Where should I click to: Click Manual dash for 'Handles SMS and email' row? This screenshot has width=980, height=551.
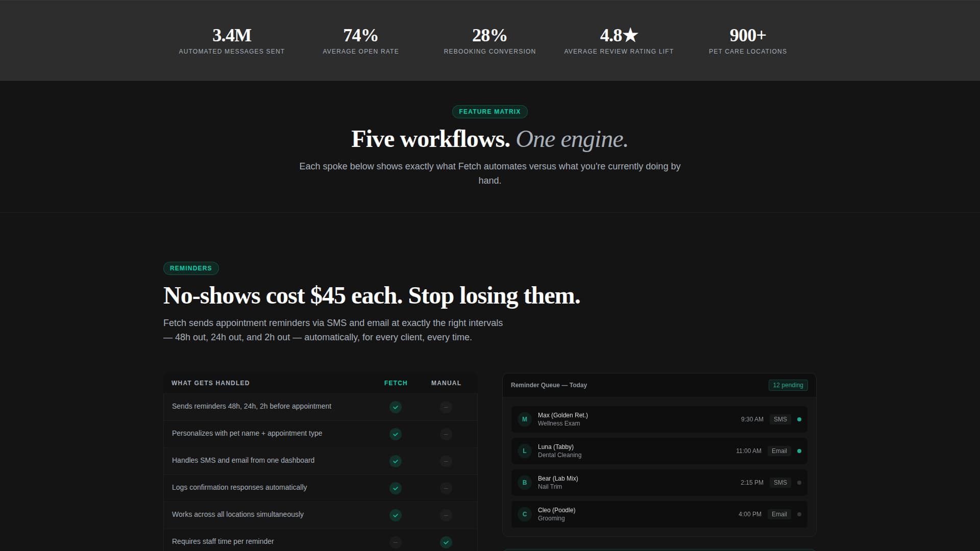pyautogui.click(x=446, y=461)
